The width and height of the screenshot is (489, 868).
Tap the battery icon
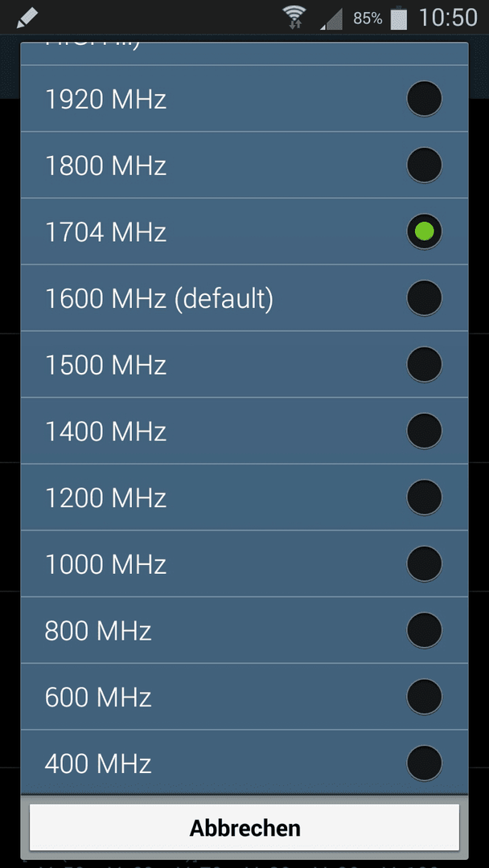coord(398,18)
